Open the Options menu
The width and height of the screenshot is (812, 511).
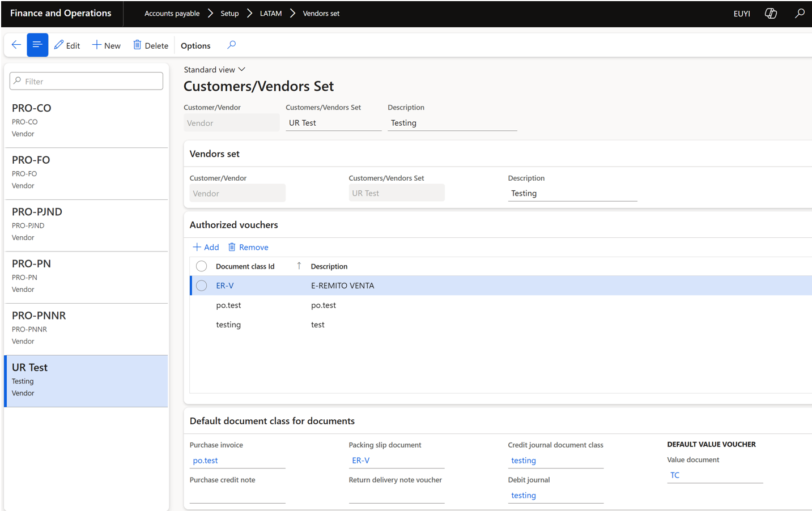(195, 45)
